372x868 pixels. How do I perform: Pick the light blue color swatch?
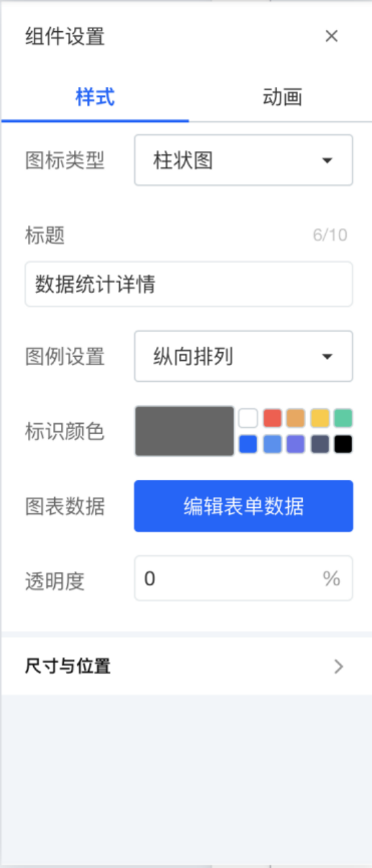[272, 444]
